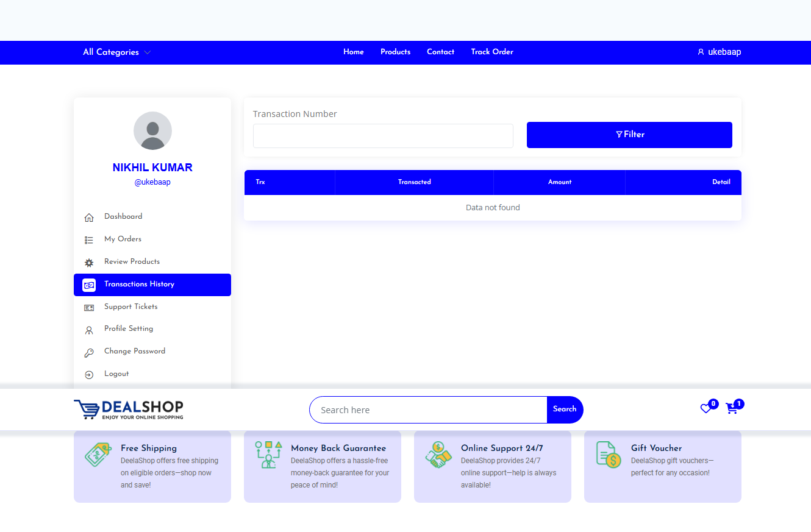Open the ukebaap user account menu
The image size is (811, 532).
click(719, 52)
